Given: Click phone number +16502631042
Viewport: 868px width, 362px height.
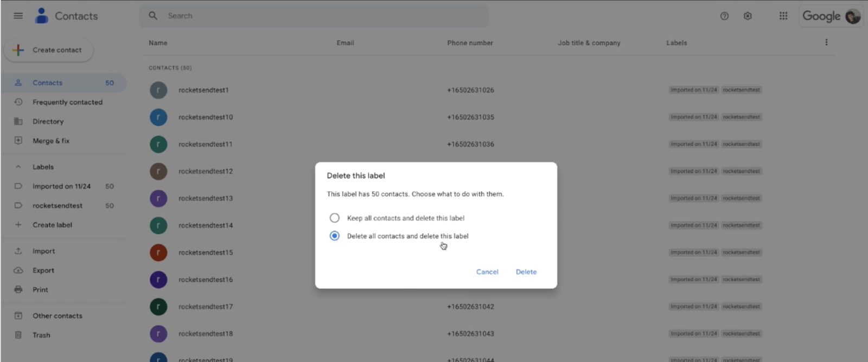Looking at the screenshot, I should tap(470, 307).
